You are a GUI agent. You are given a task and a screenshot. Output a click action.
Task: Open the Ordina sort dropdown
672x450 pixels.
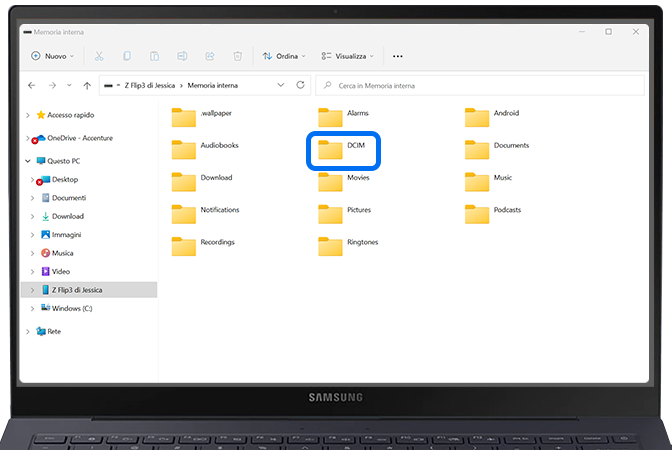(282, 56)
